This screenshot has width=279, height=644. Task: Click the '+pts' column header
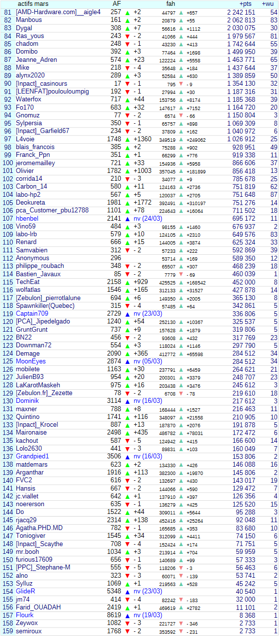click(x=246, y=4)
